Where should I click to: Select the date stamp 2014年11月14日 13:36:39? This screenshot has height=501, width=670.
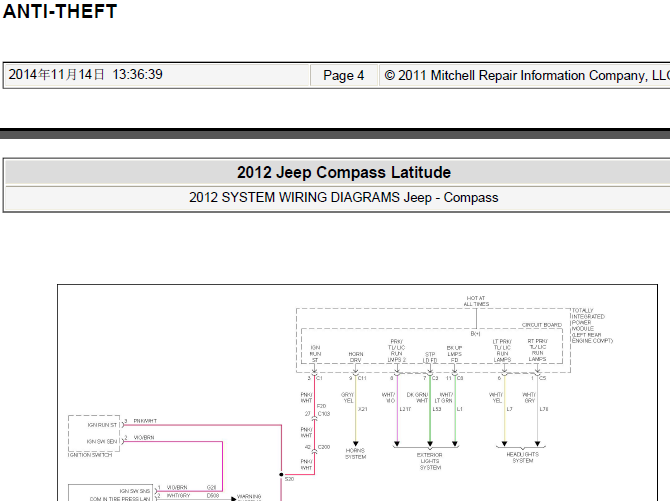point(85,74)
